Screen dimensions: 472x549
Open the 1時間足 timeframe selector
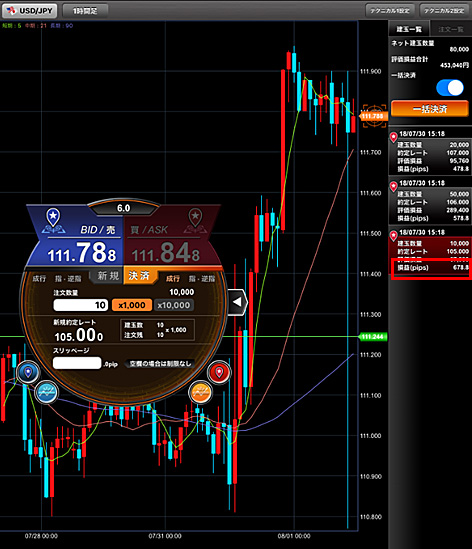85,11
